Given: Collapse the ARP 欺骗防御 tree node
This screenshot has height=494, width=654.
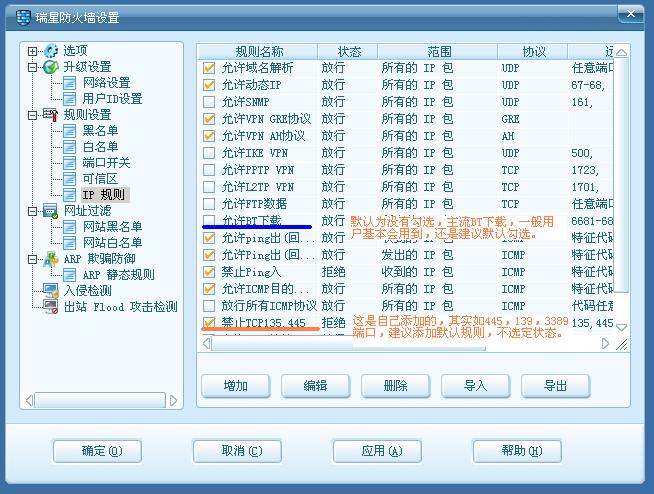Looking at the screenshot, I should [33, 259].
